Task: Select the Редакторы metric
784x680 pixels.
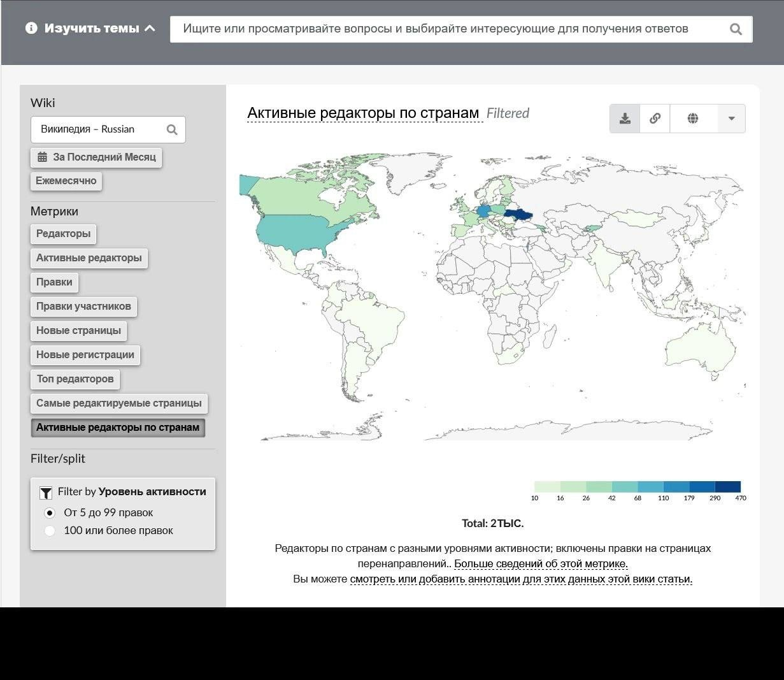Action: [x=63, y=234]
